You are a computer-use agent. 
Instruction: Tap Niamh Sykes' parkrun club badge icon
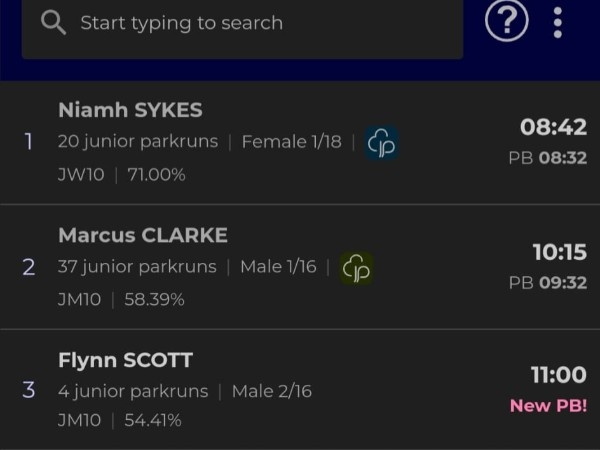click(382, 143)
